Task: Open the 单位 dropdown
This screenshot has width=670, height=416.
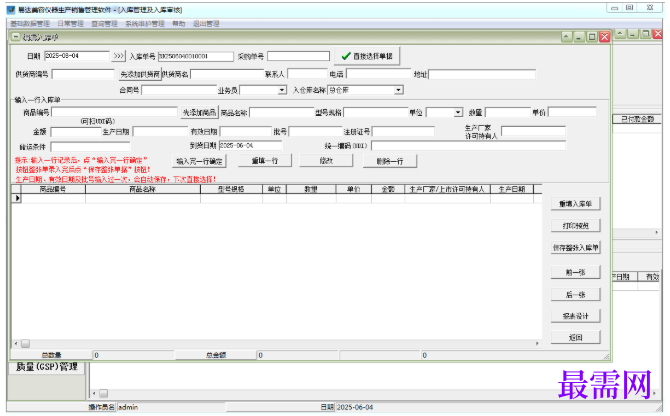Action: click(x=458, y=112)
